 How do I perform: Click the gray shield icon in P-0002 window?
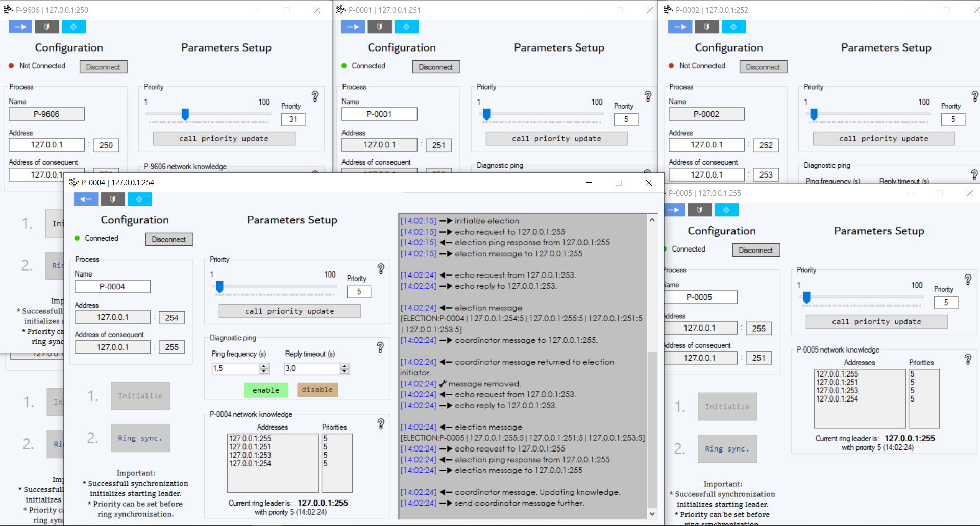[x=707, y=27]
